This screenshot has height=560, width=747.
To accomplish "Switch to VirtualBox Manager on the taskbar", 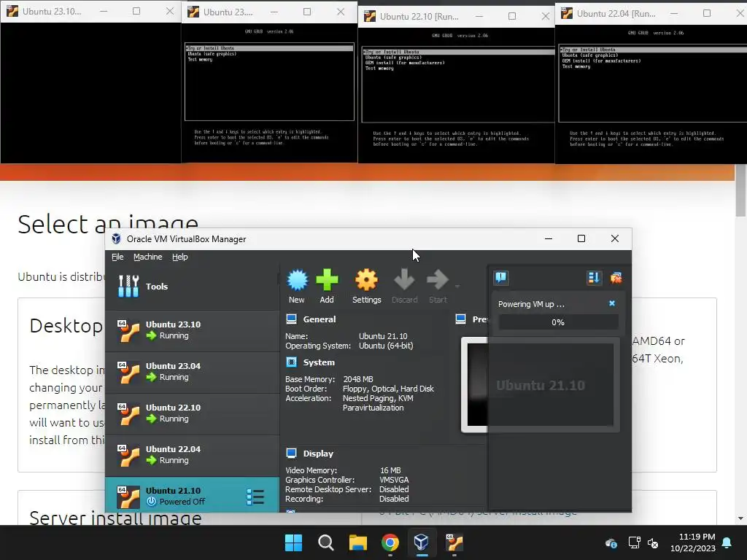I will [x=422, y=542].
